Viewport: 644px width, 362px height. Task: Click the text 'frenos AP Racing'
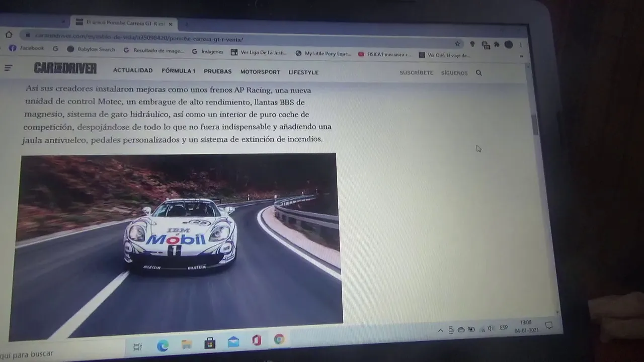[241, 90]
